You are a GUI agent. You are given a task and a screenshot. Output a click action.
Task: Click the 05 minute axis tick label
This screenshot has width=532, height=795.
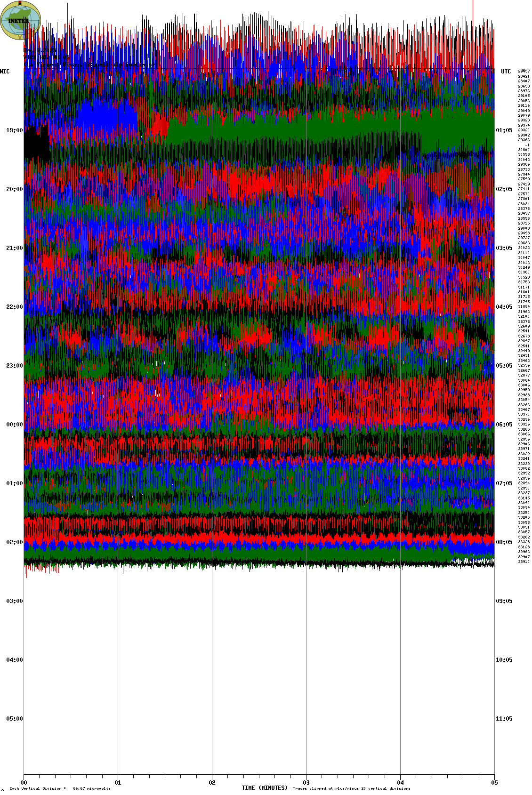[494, 783]
